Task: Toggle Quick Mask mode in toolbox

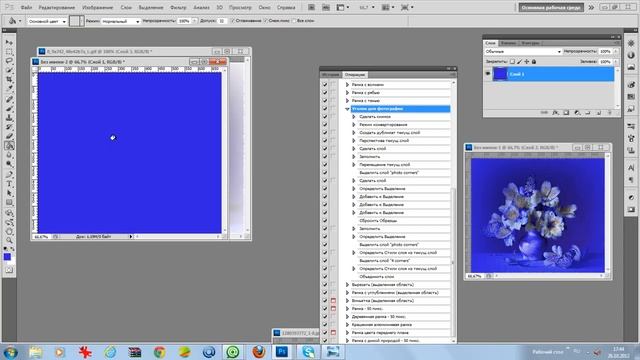Action: [9, 270]
